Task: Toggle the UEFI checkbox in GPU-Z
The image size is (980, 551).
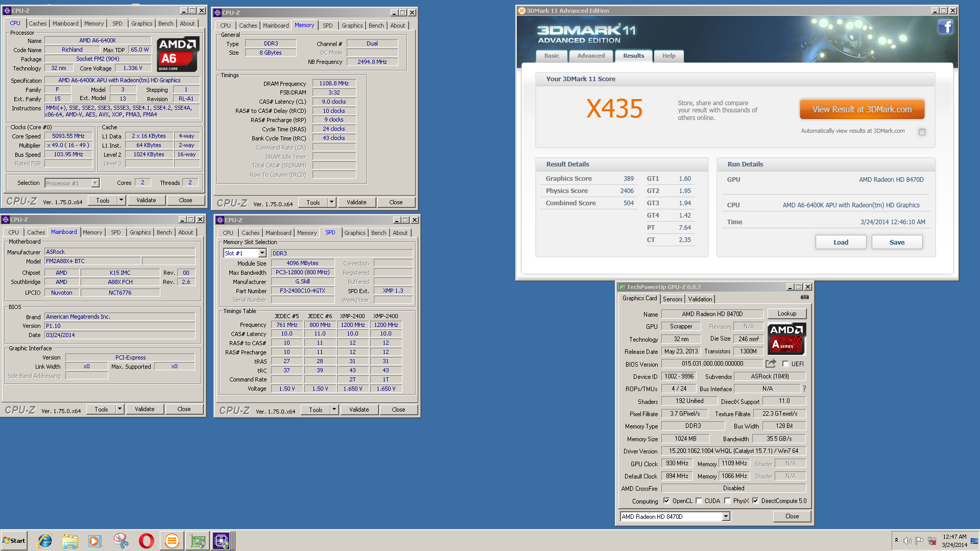Action: point(785,364)
